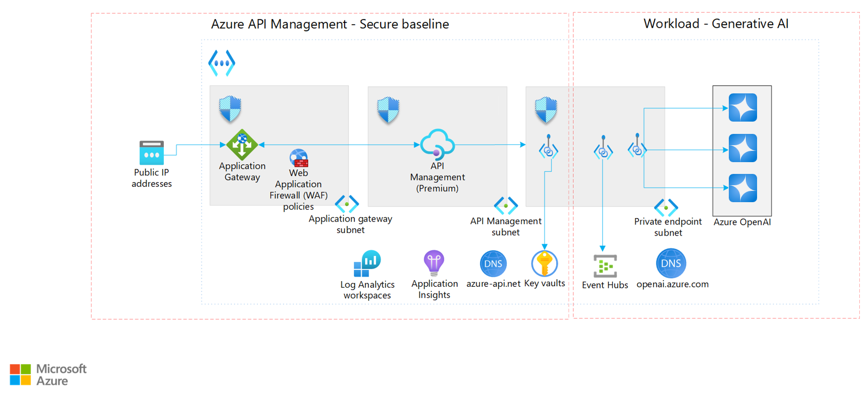Click the shield icon in private endpoint subnet

(546, 110)
